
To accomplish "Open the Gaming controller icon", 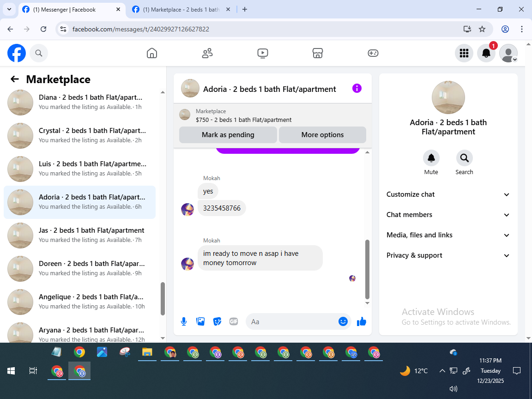I will 373,53.
